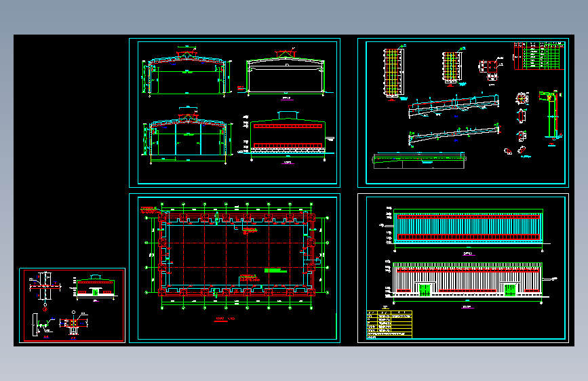Select the portal frame section with cyan columns
This screenshot has height=381, width=588.
[187, 136]
